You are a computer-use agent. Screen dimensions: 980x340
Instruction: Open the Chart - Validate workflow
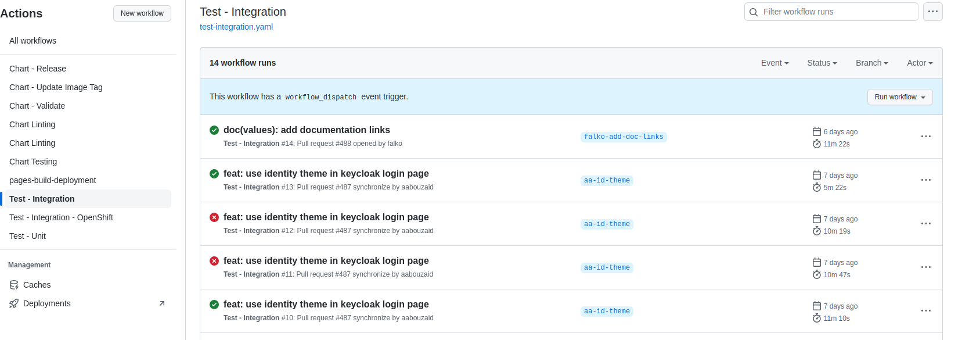87,106
